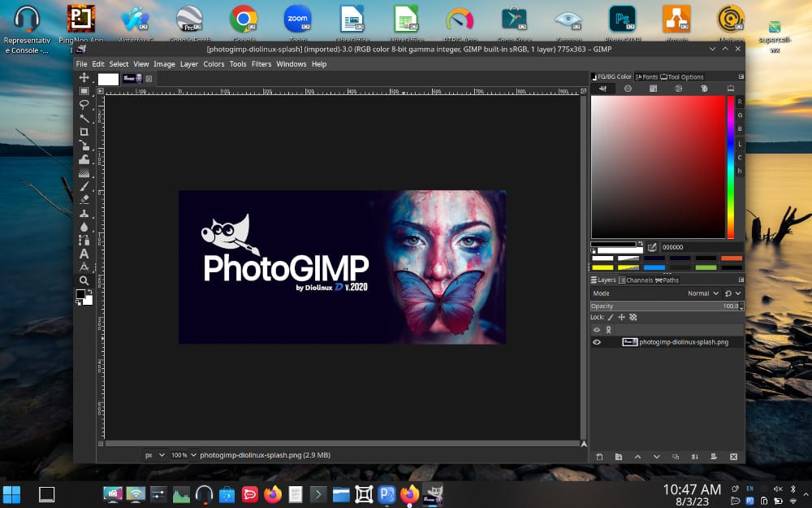Toggle the lock alpha channel checkerboard icon
Screen dimensions: 812x508
coord(633,317)
